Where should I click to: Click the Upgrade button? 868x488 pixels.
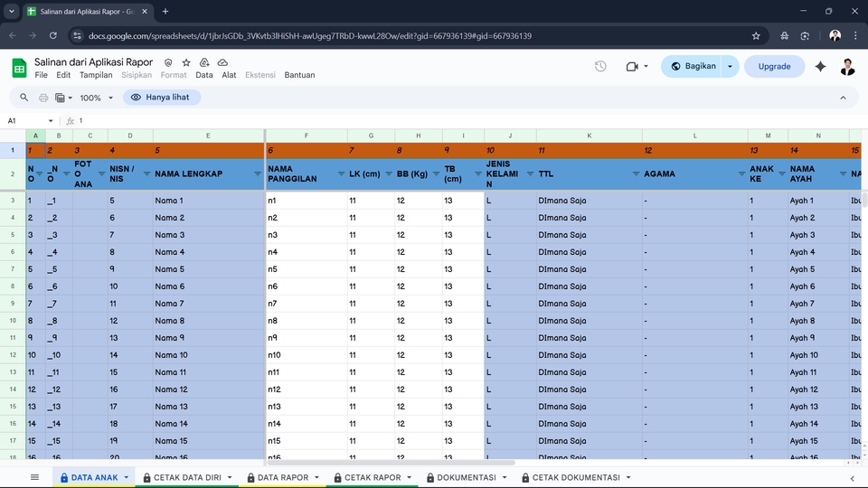tap(774, 66)
